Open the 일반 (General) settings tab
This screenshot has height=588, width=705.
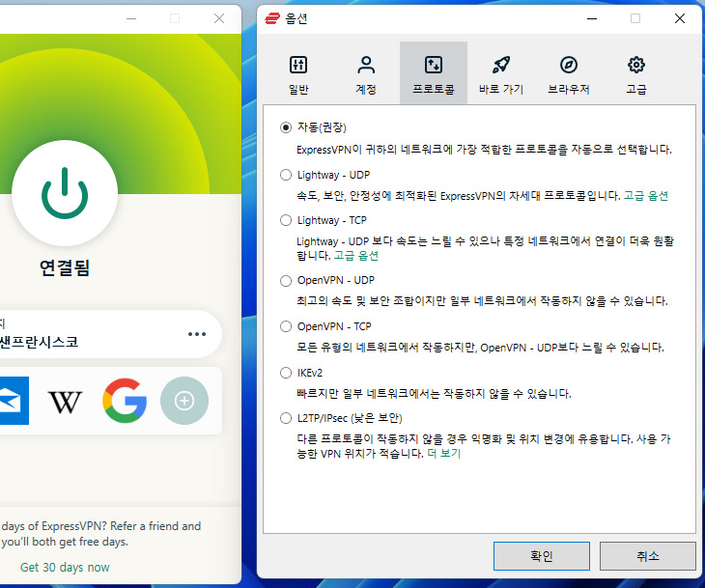[298, 74]
